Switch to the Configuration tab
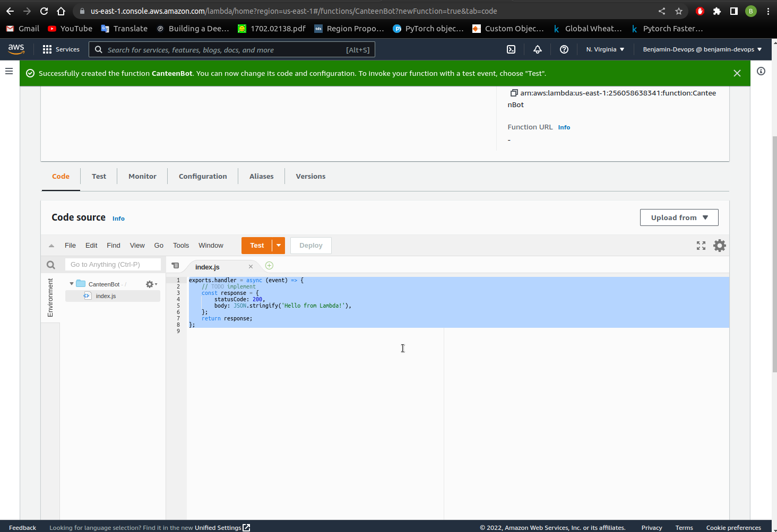This screenshot has width=777, height=532. tap(203, 177)
